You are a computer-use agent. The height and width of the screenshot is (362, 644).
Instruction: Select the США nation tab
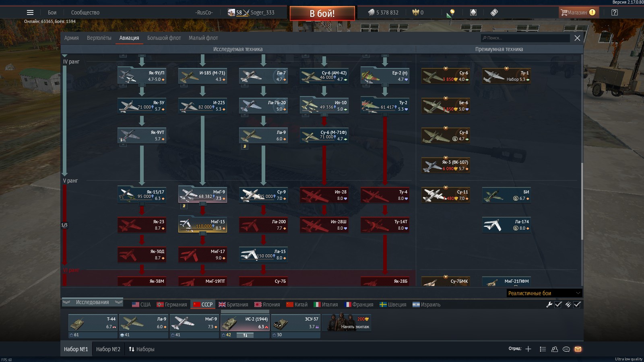141,304
